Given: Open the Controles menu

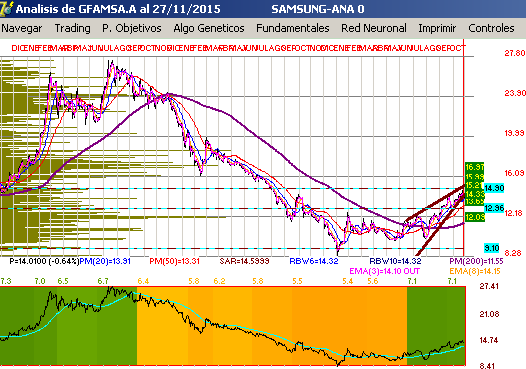Looking at the screenshot, I should (491, 28).
